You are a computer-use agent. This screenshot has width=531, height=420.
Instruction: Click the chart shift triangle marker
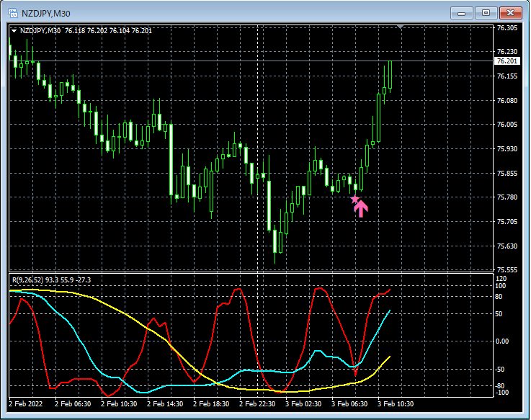click(x=401, y=27)
